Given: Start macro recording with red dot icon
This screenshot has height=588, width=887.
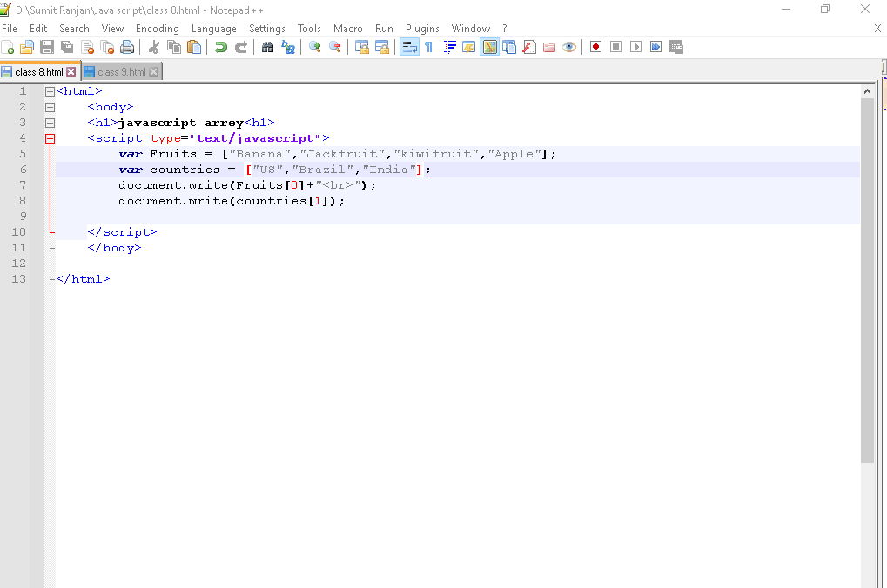Looking at the screenshot, I should pyautogui.click(x=595, y=47).
